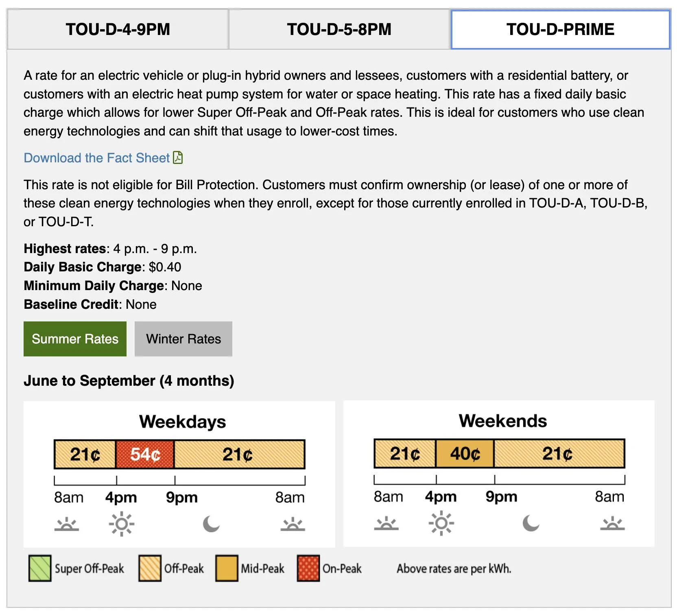Viewport: 677px width, 616px height.
Task: Click the Weekends 40¢ mid-peak bar segment
Action: coord(465,454)
